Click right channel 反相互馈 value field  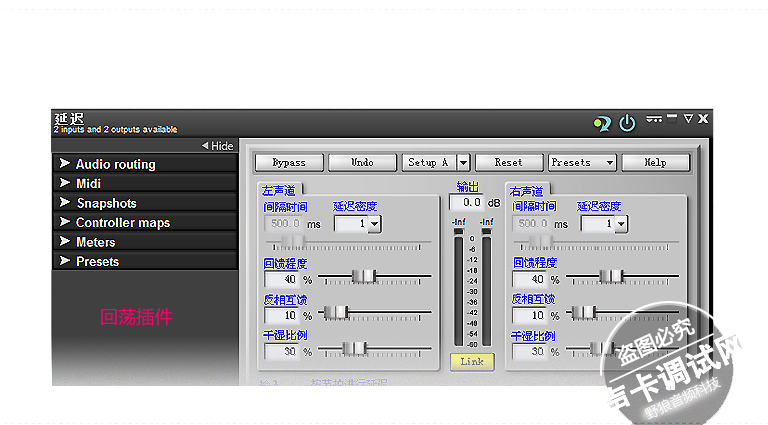pos(530,316)
